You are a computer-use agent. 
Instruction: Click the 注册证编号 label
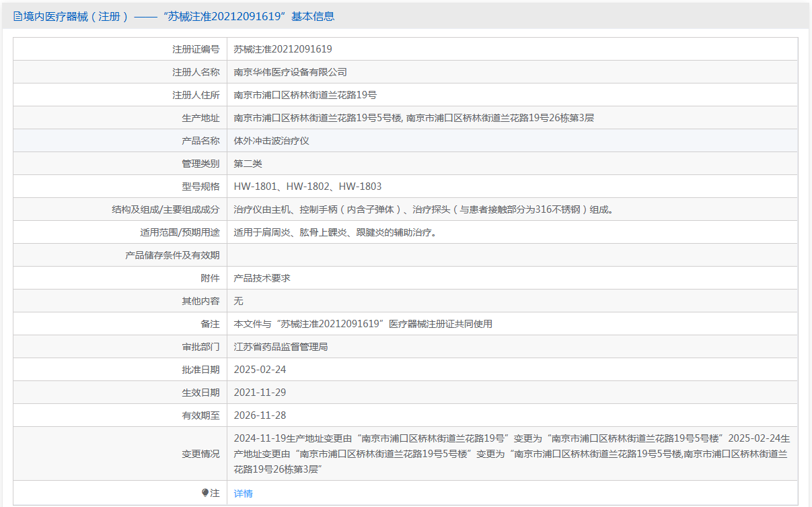coord(196,49)
